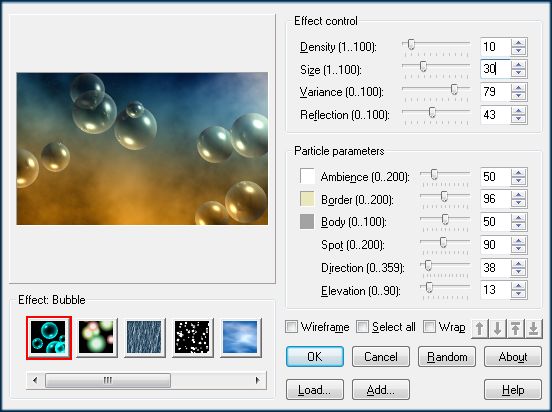Increase Elevation value with up spinner
The width and height of the screenshot is (552, 412).
pyautogui.click(x=519, y=286)
